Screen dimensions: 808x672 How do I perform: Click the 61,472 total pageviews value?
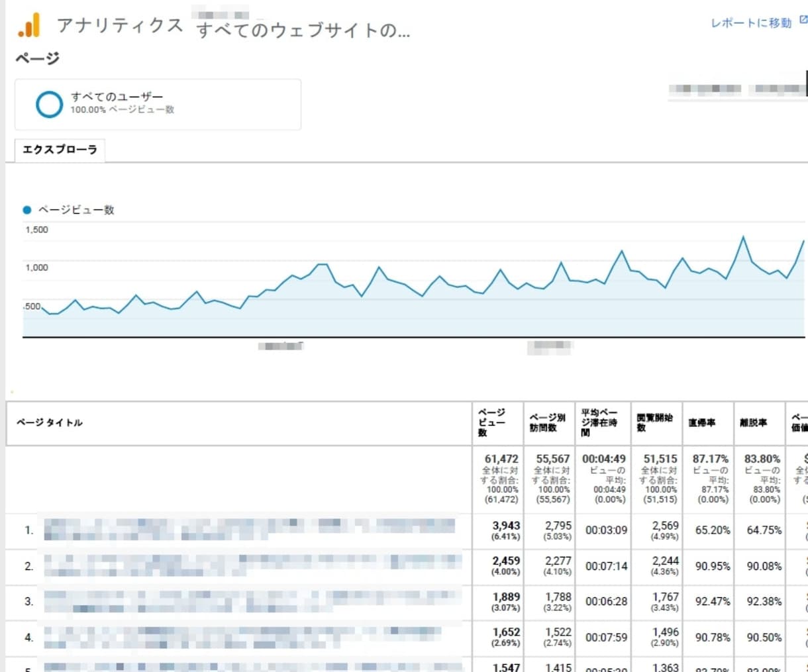pos(501,458)
